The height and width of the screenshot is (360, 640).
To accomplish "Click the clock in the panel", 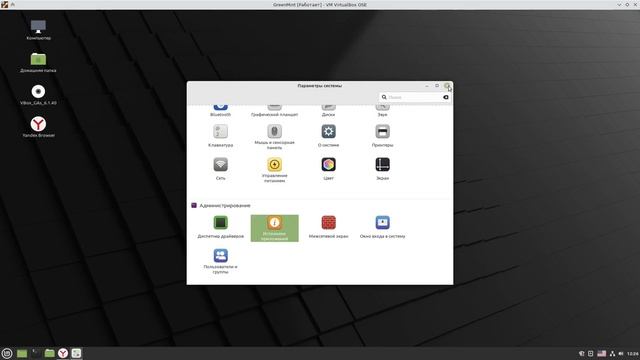I will tap(633, 353).
